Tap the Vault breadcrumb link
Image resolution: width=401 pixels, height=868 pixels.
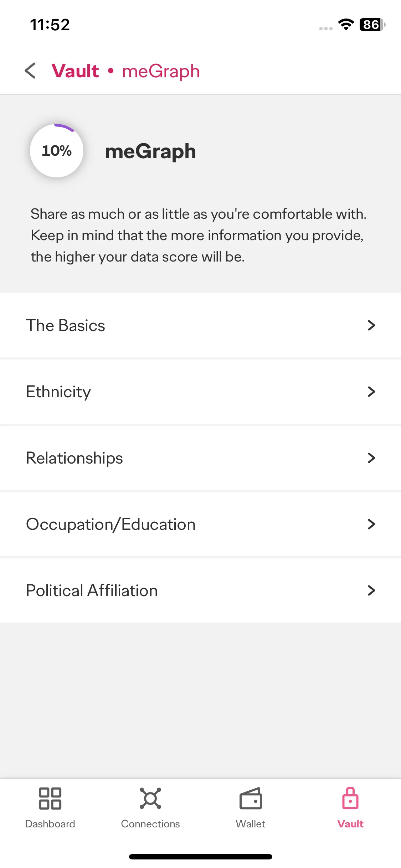click(x=75, y=71)
